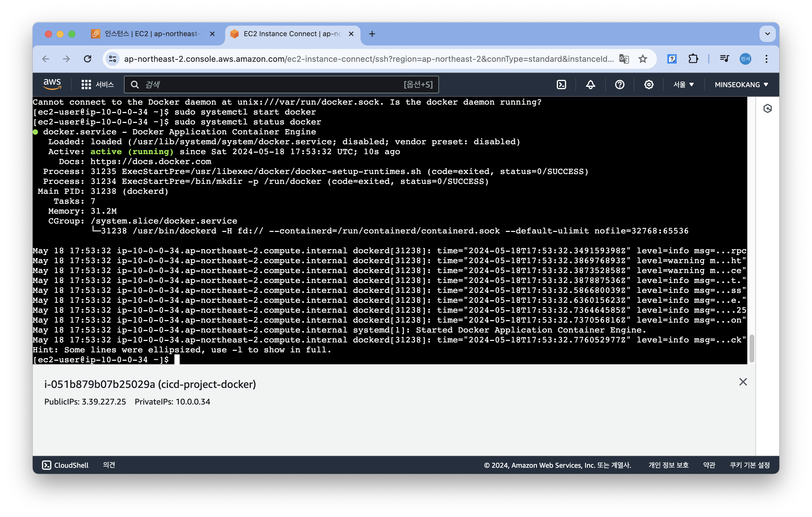Open the privacy link in footer
The image size is (812, 517).
[668, 465]
